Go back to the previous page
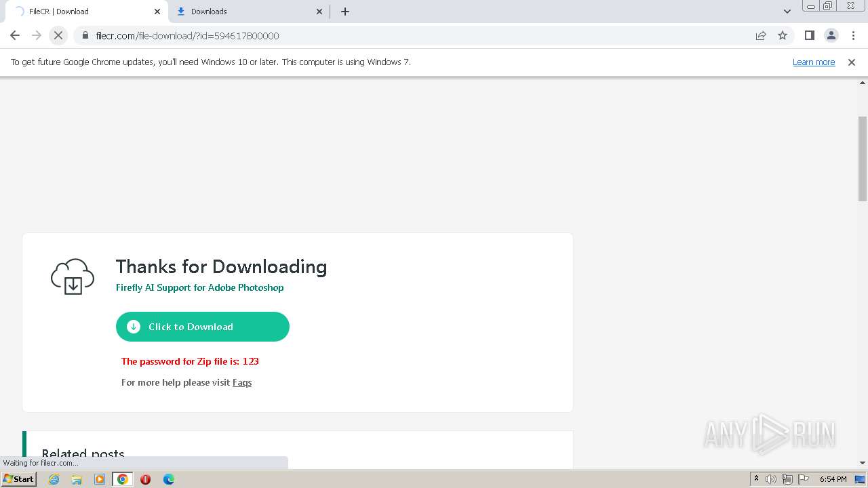Screen dimensions: 868x488 tap(15, 35)
